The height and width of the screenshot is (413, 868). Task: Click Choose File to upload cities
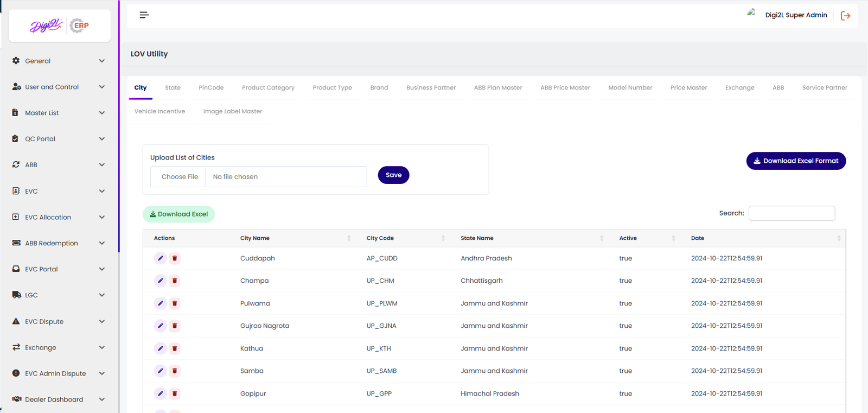coord(180,177)
